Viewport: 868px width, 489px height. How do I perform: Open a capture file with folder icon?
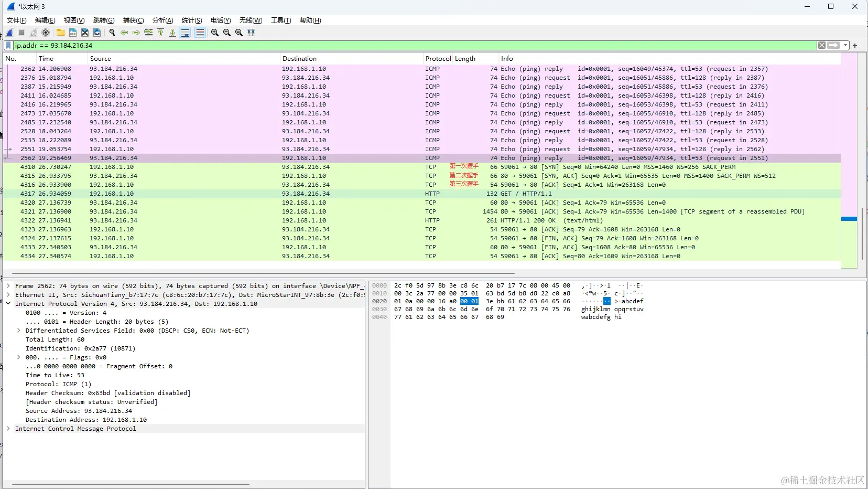click(x=61, y=33)
